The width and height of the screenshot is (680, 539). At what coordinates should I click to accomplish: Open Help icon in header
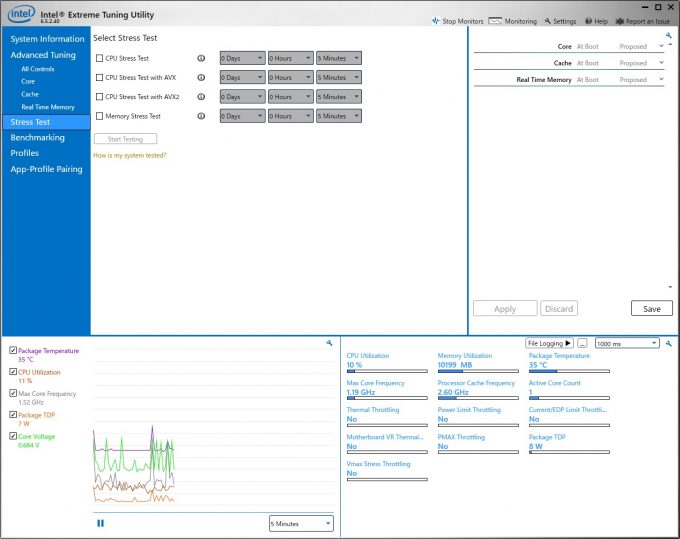pyautogui.click(x=588, y=21)
